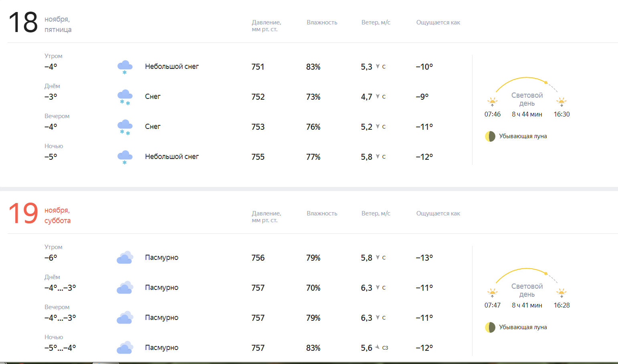The image size is (618, 364).
Task: Click the red date number 19
Action: (23, 214)
